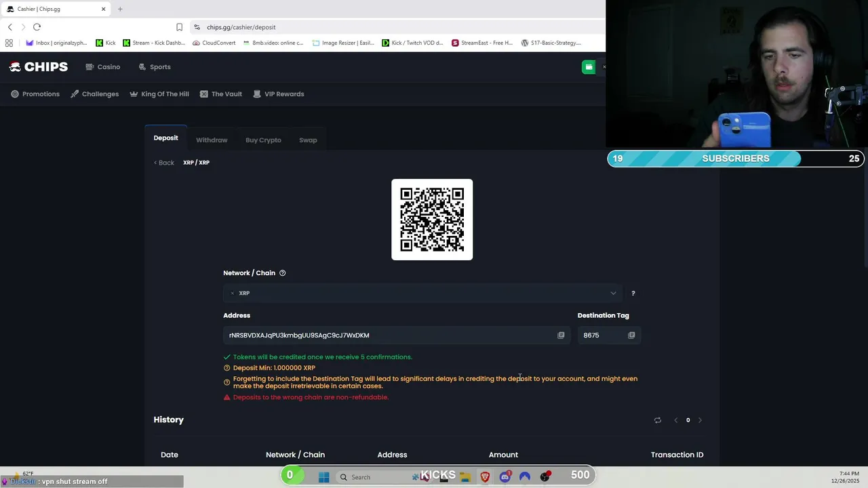The image size is (868, 488).
Task: Open the CloudConvert bookmark
Action: pyautogui.click(x=214, y=43)
